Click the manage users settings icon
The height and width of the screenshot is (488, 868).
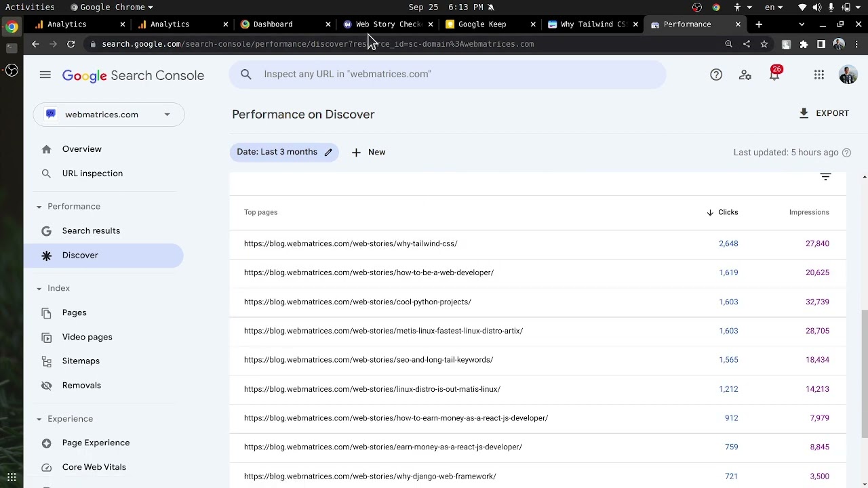click(x=745, y=75)
